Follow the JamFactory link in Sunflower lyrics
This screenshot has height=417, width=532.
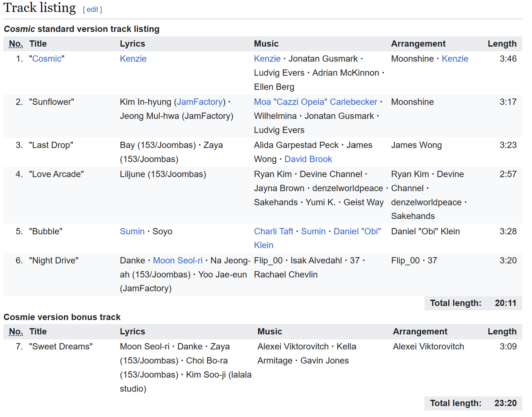coord(200,102)
